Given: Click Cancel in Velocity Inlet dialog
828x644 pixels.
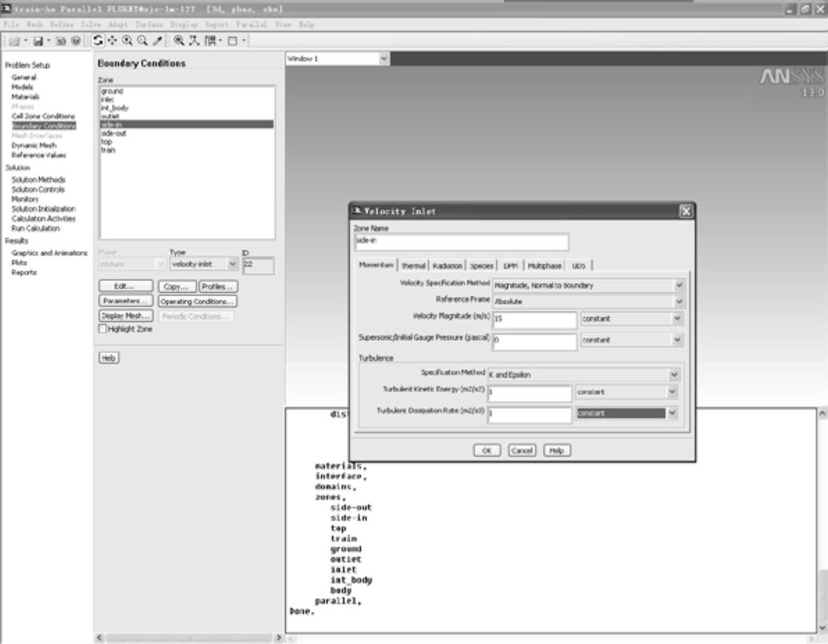Looking at the screenshot, I should coord(521,451).
